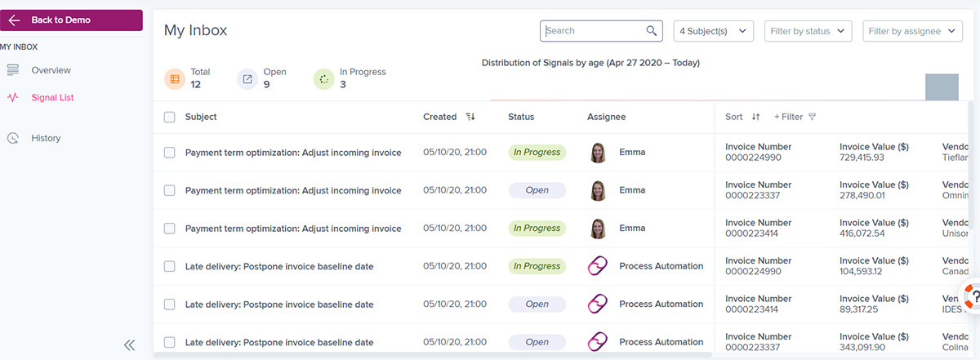Click the search magnifier icon
Viewport: 980px width, 360px height.
[x=651, y=31]
